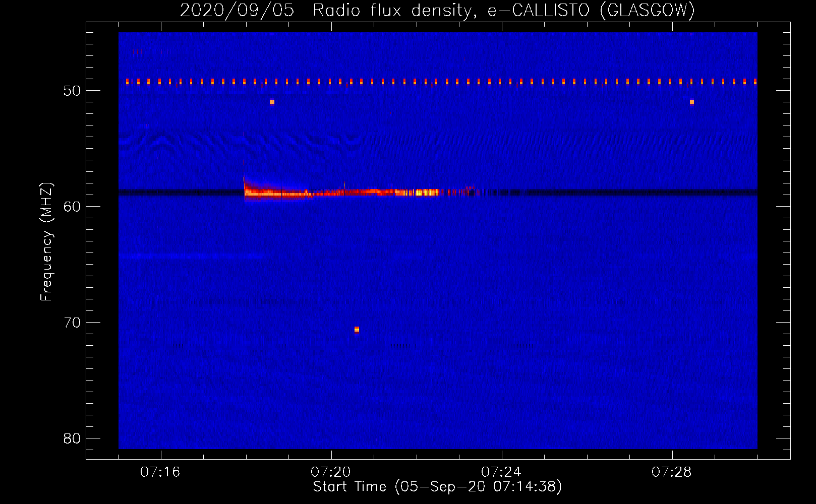
Task: Click the 'Frequency (MHZ)' axis label
Action: coord(46,242)
